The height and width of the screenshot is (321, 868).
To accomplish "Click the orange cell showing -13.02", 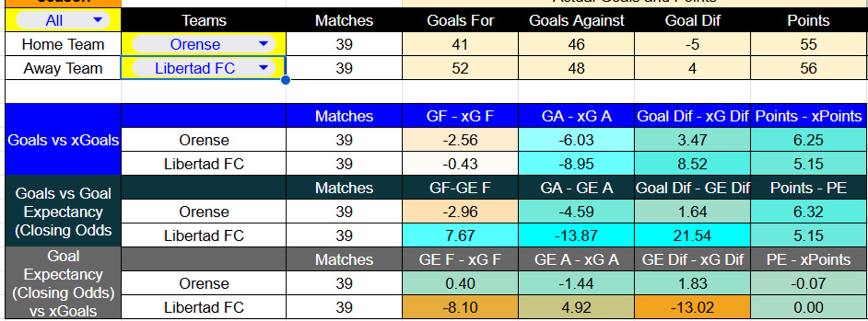I will 692,308.
